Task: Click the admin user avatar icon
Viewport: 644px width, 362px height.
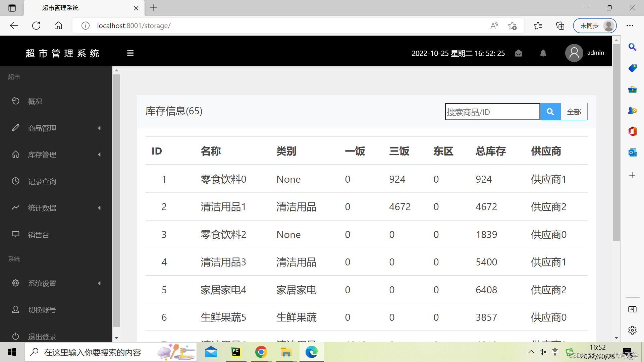Action: click(574, 53)
